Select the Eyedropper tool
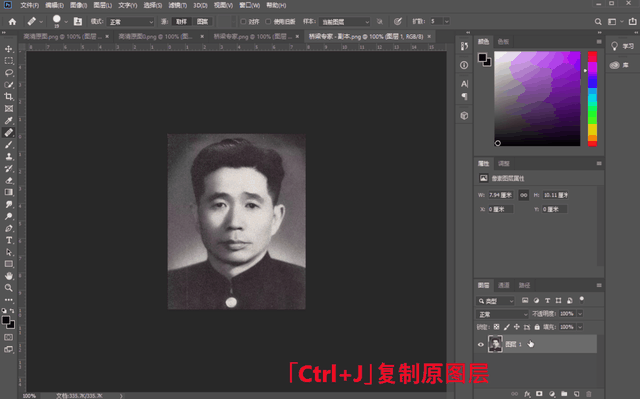Screen dimensions: 640x399 pos(9,120)
